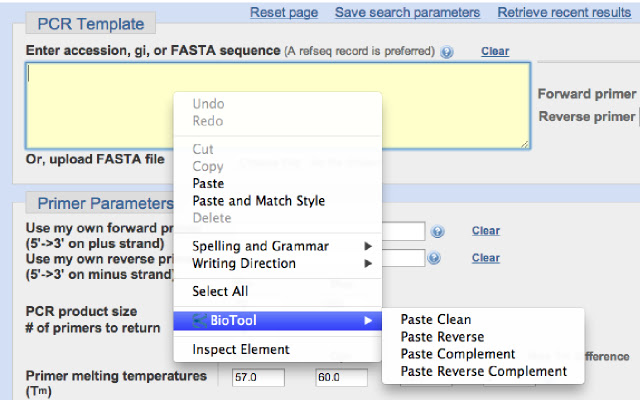Choose Paste and Match Style
This screenshot has height=400, width=640.
point(258,201)
